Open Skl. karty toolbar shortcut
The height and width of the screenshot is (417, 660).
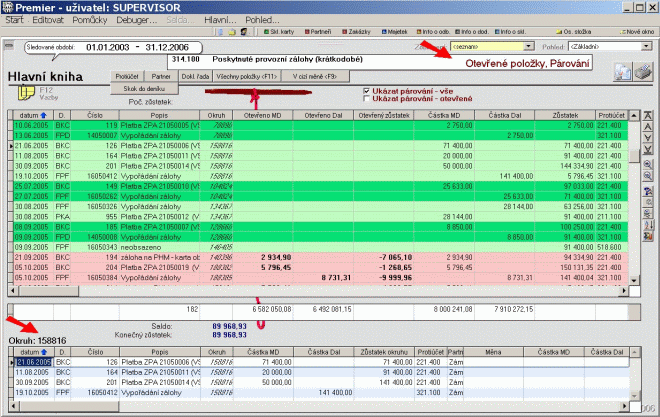(279, 32)
